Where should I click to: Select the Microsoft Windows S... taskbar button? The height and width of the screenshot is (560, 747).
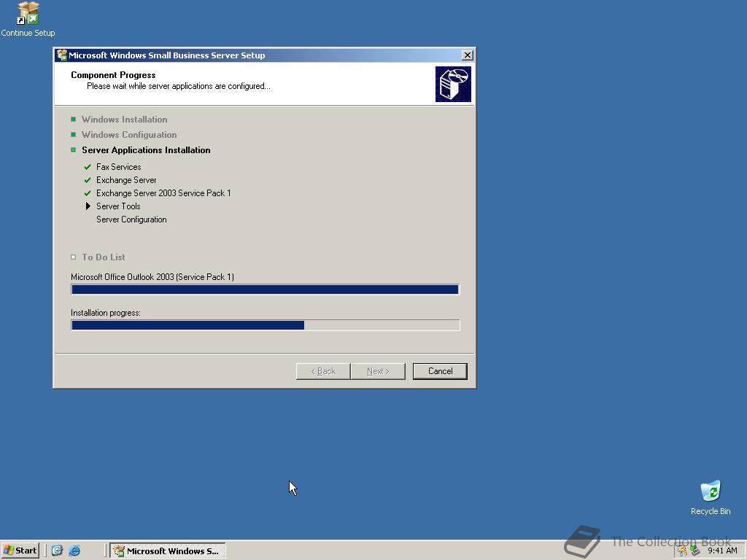click(168, 551)
